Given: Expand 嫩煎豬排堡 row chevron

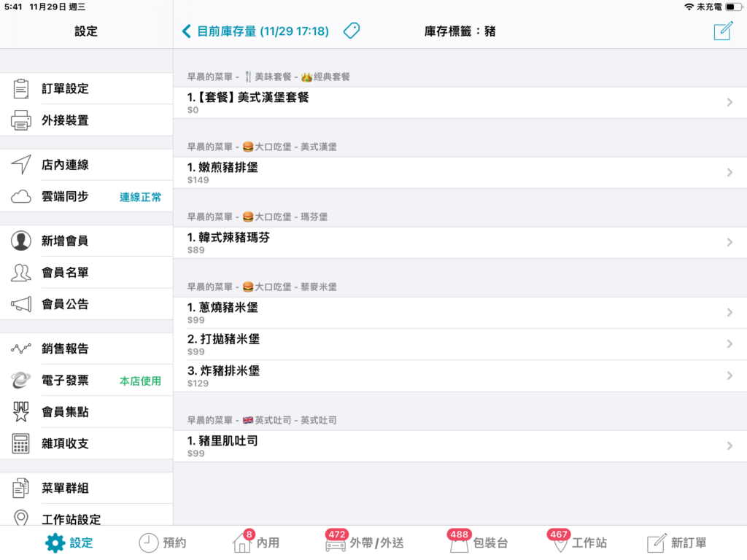Looking at the screenshot, I should click(x=729, y=172).
